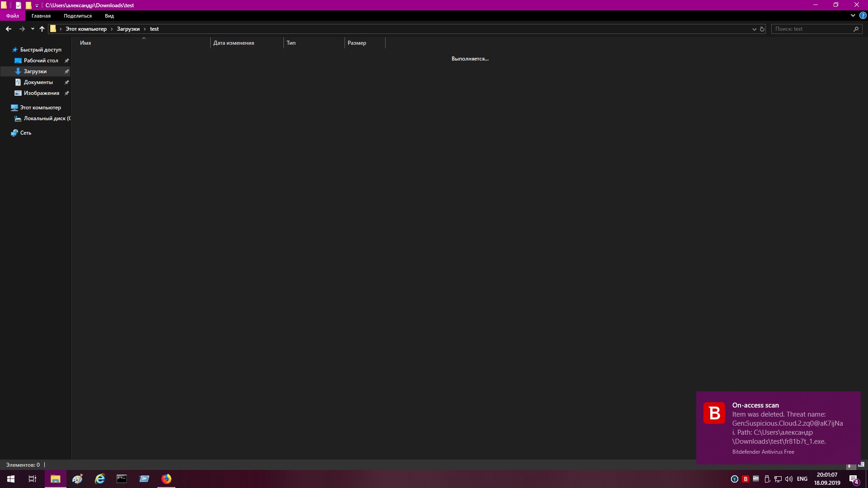
Task: Click the Properties quick access icon
Action: point(19,5)
